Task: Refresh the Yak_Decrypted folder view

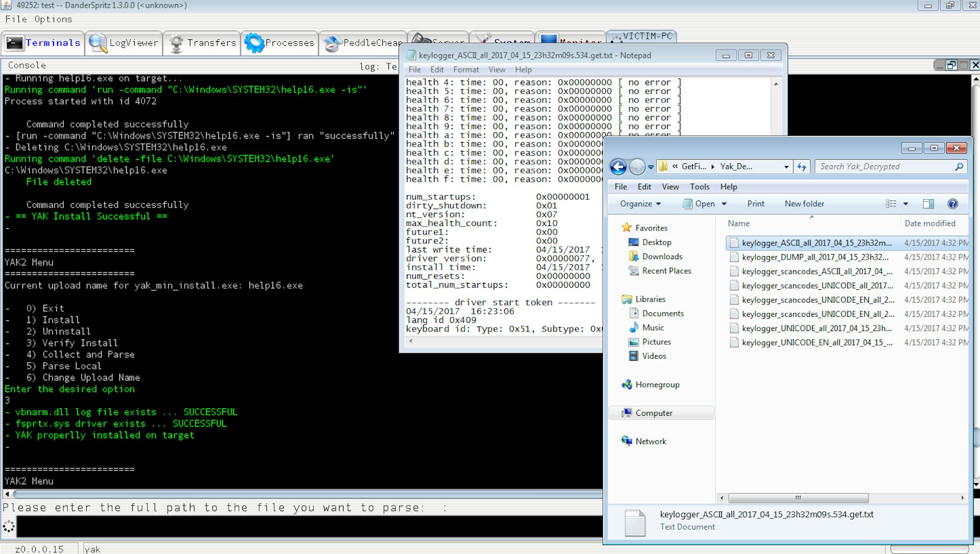Action: tap(801, 167)
